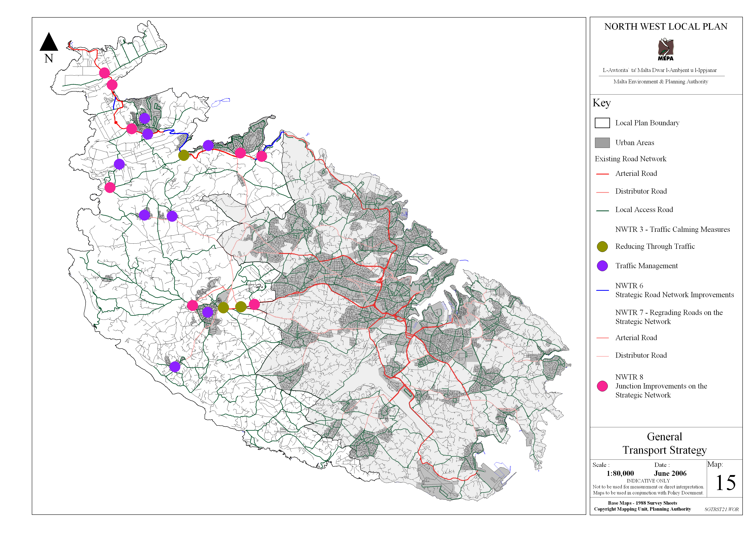Screen dimensions: 756x534
Task: Click the Local Plan Boundary legend box
Action: coord(602,123)
